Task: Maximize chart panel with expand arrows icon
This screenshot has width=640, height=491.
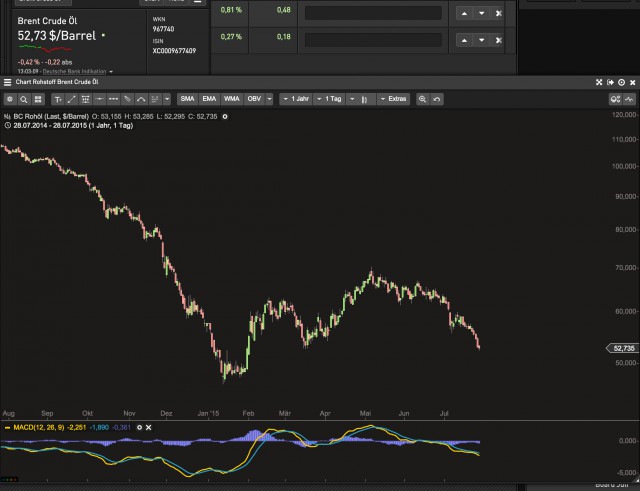Action: [x=599, y=82]
